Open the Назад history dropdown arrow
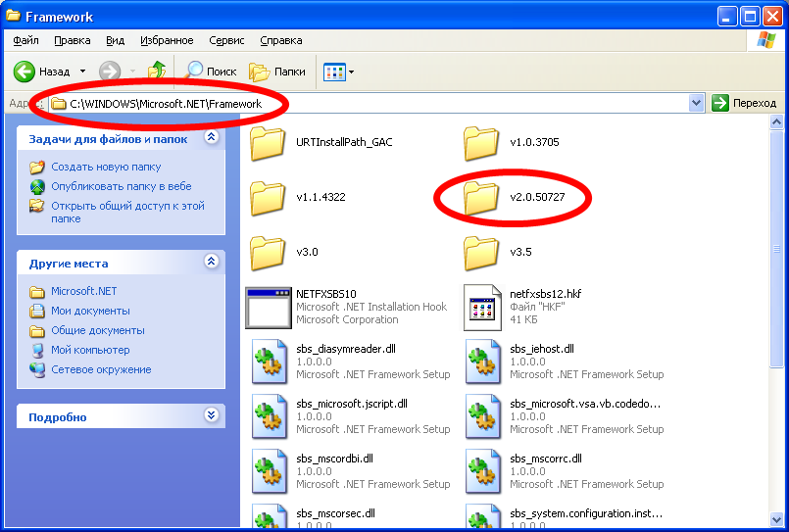 (82, 72)
